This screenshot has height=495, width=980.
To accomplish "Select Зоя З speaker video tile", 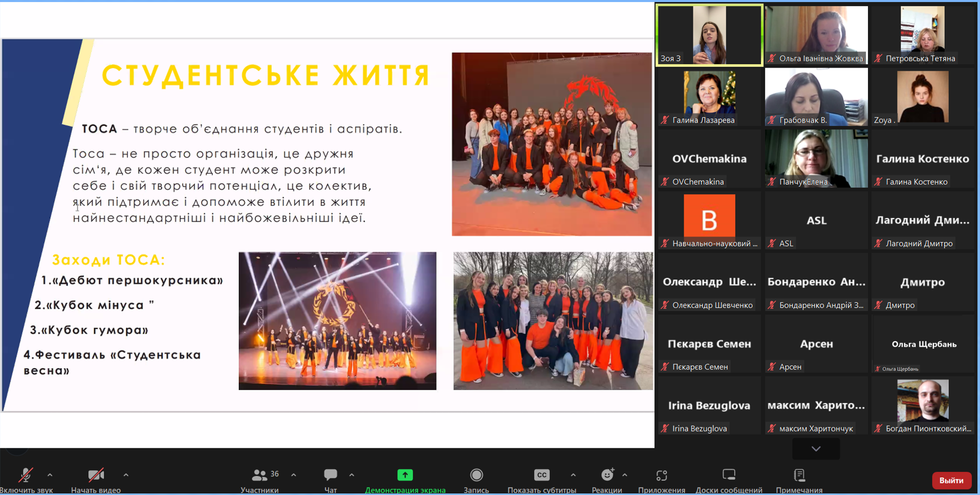I will pos(709,35).
